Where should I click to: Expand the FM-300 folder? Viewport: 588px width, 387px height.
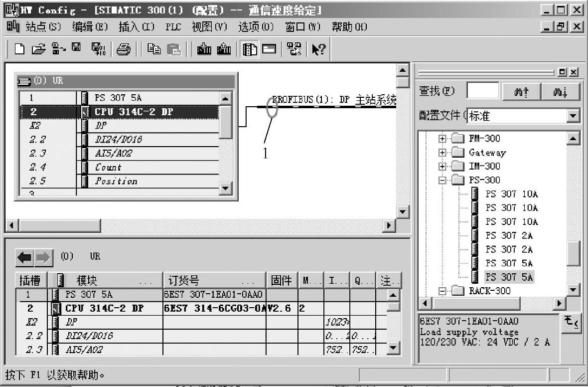coord(442,139)
